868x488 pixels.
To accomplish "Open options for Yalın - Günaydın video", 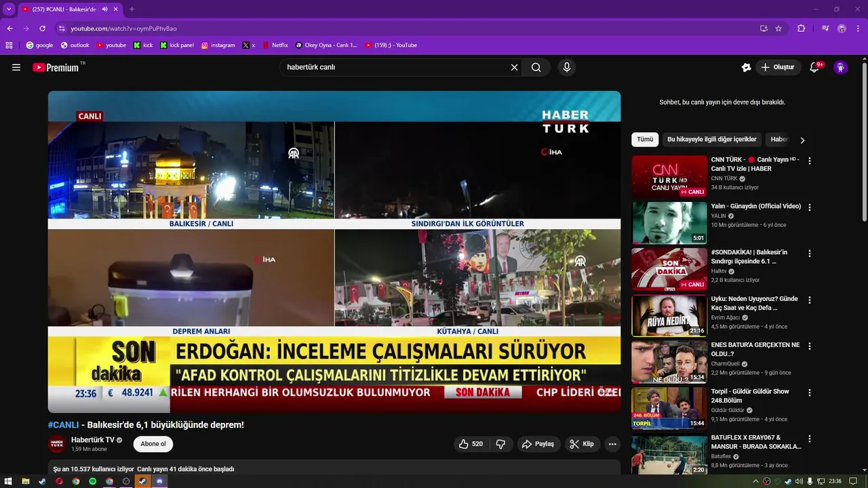I will tap(809, 207).
